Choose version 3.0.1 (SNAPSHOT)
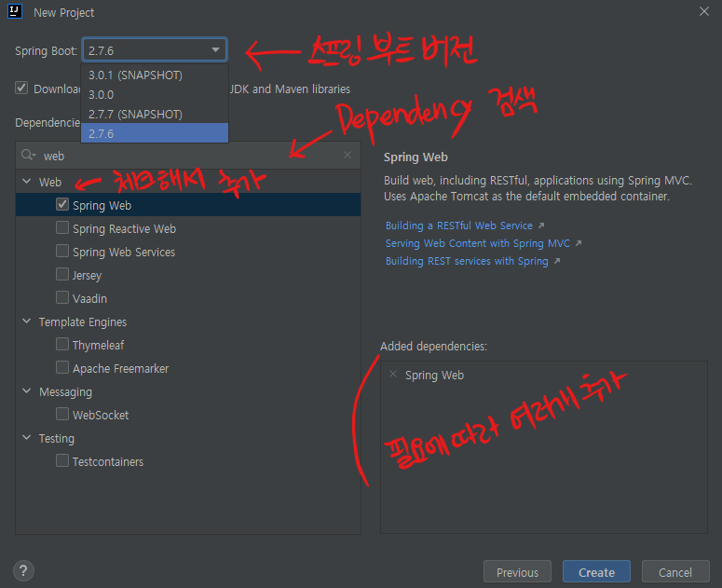 [x=155, y=75]
